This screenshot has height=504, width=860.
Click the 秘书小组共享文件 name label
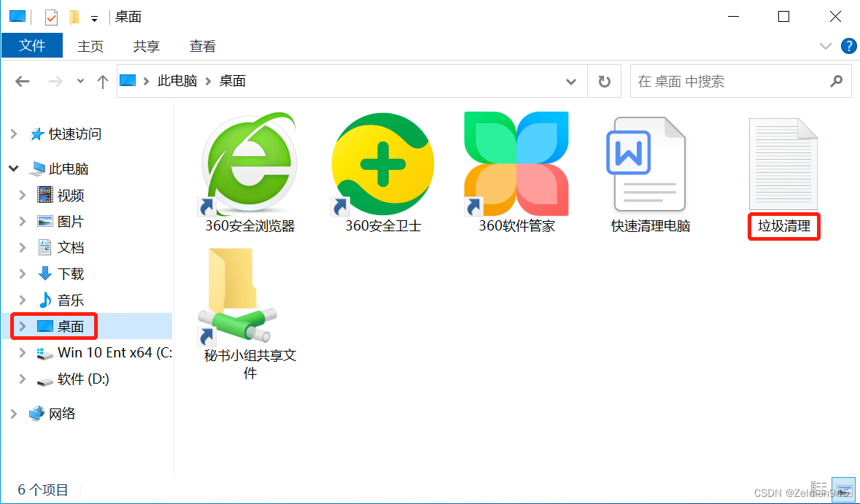pyautogui.click(x=250, y=364)
